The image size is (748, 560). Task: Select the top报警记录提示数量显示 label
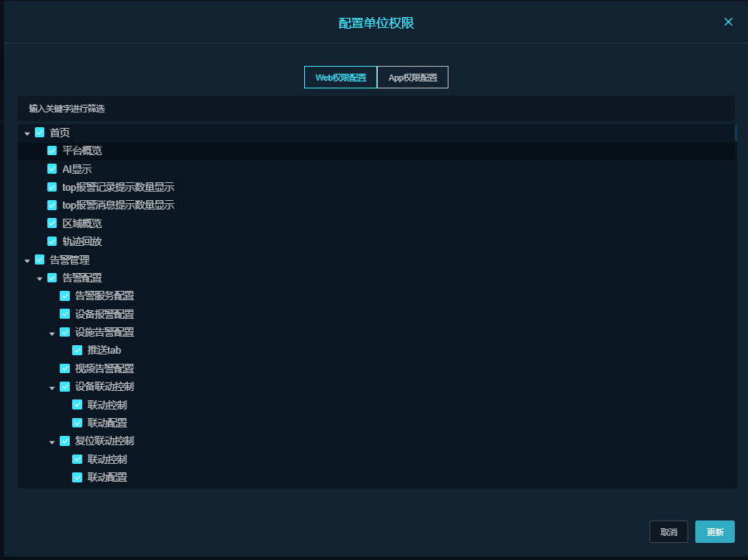click(118, 187)
